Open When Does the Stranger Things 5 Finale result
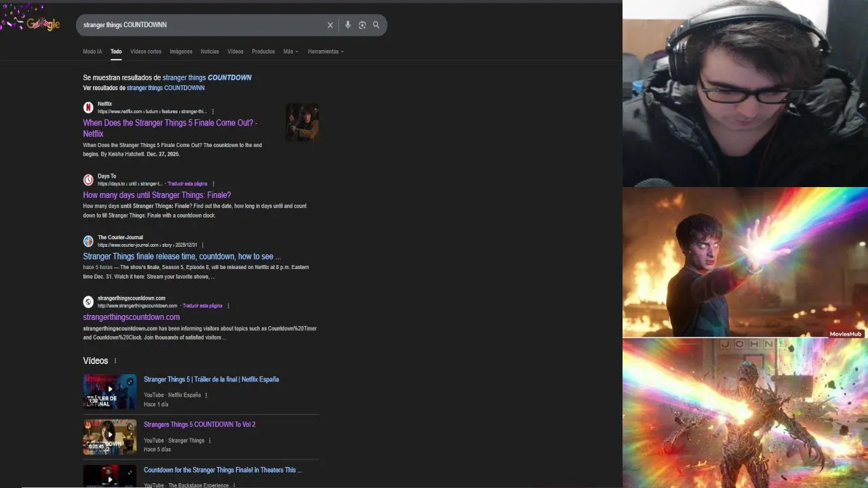Viewport: 868px width, 488px height. click(x=170, y=128)
